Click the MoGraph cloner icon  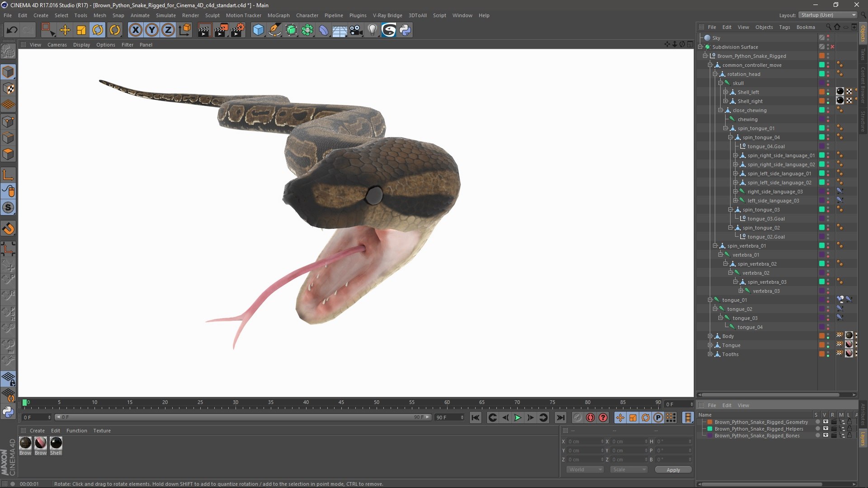(307, 30)
